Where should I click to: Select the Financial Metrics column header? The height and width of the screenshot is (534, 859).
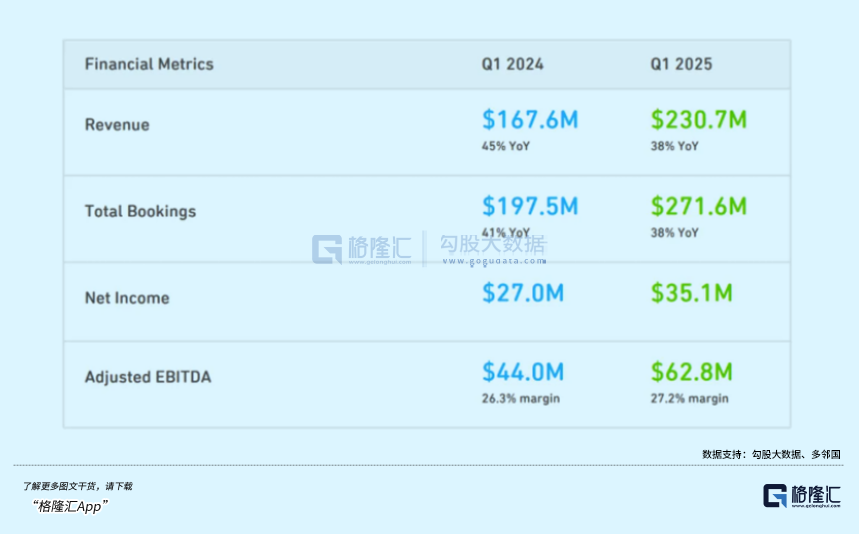tap(149, 64)
